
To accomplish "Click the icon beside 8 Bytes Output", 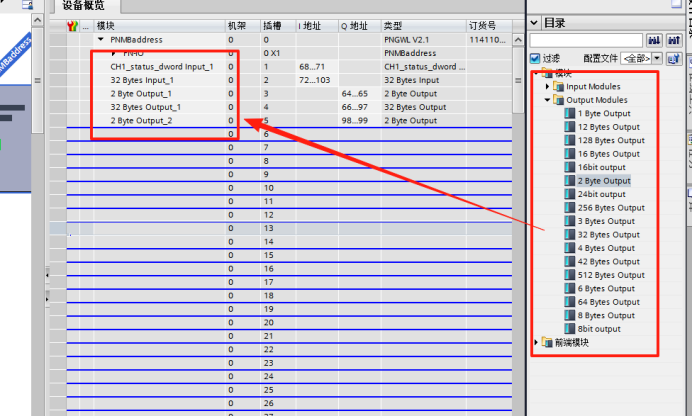I will pos(569,315).
